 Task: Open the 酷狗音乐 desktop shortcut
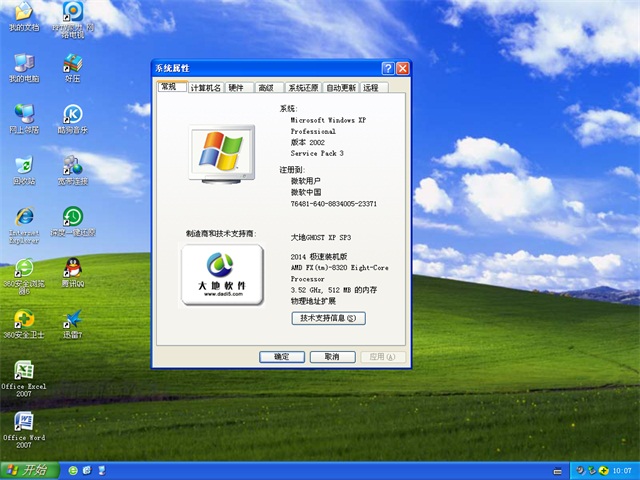click(72, 114)
